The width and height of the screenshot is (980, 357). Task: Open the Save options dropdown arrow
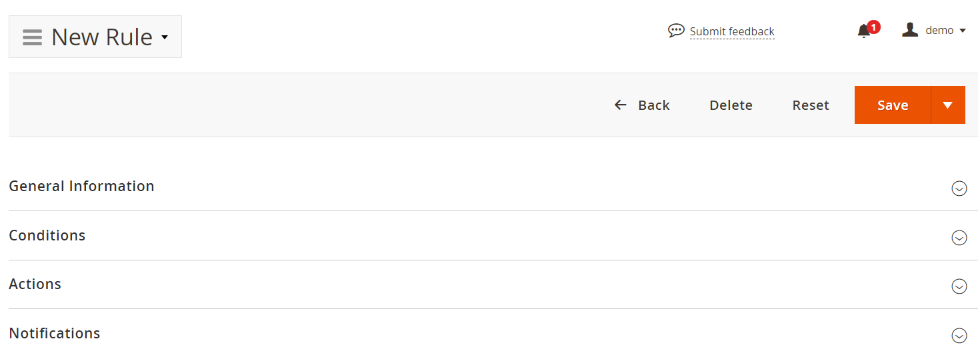[948, 105]
